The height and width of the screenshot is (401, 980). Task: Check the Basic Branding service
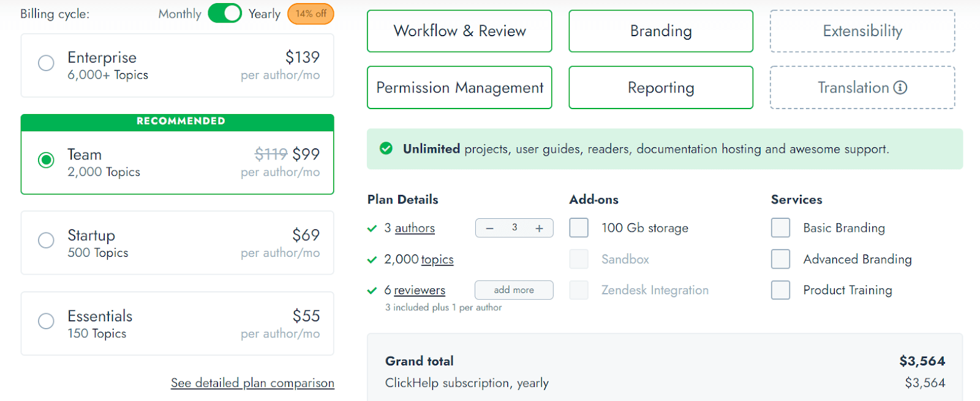(x=780, y=228)
